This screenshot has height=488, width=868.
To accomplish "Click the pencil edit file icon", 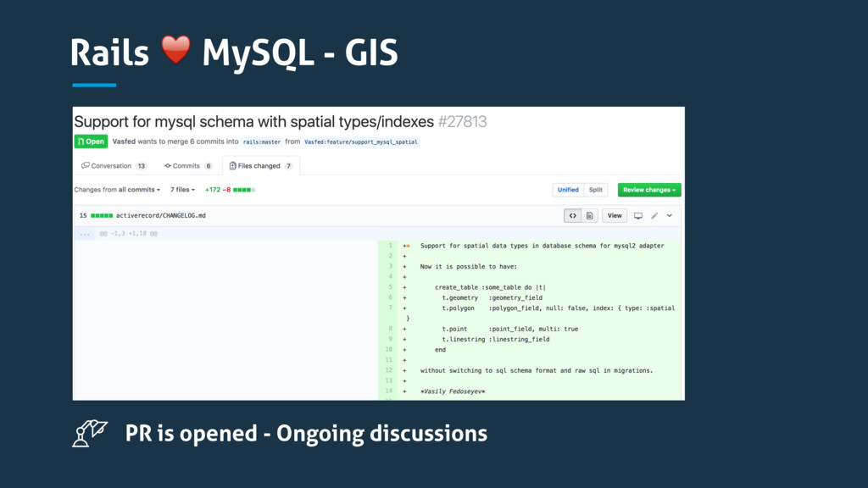I will pyautogui.click(x=654, y=216).
